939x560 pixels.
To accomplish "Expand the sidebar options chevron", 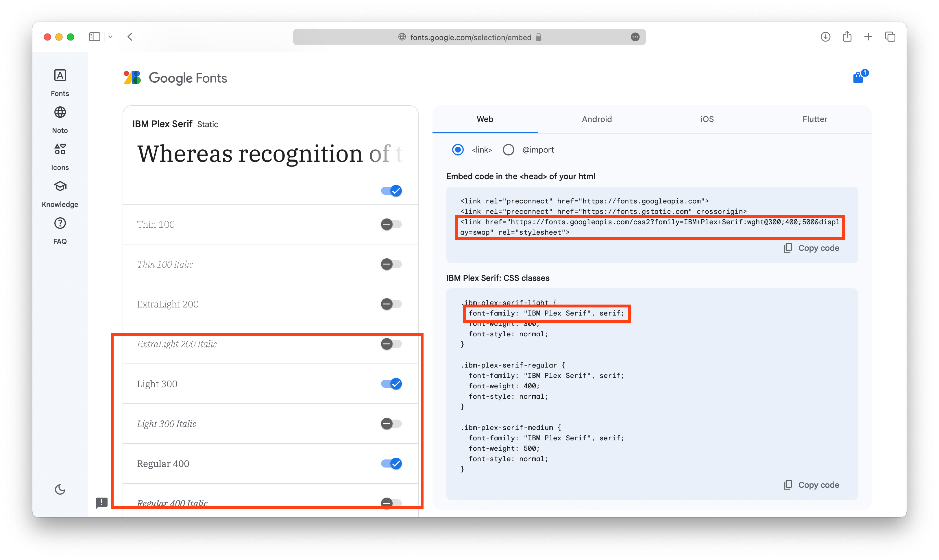I will click(110, 37).
